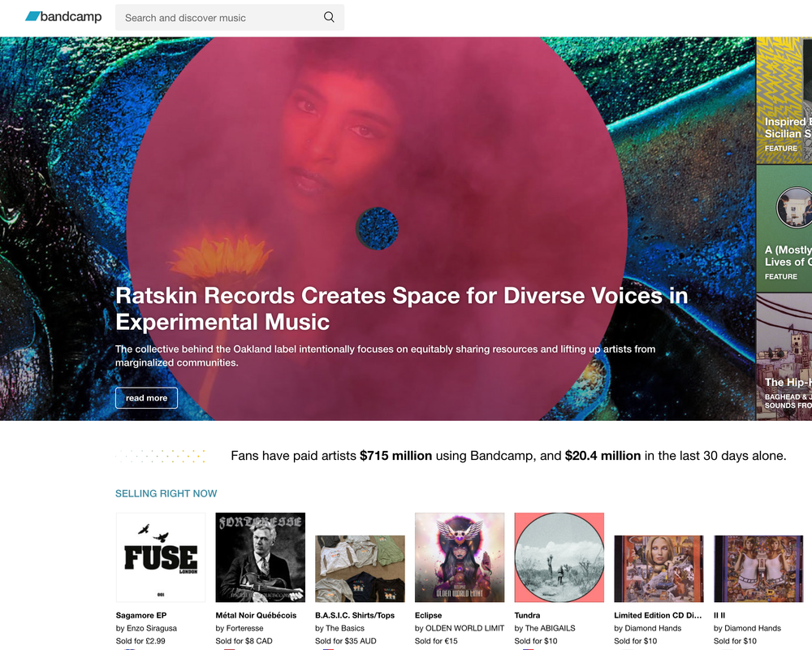Click the read more button
Screen dimensions: 812x650
tap(146, 398)
